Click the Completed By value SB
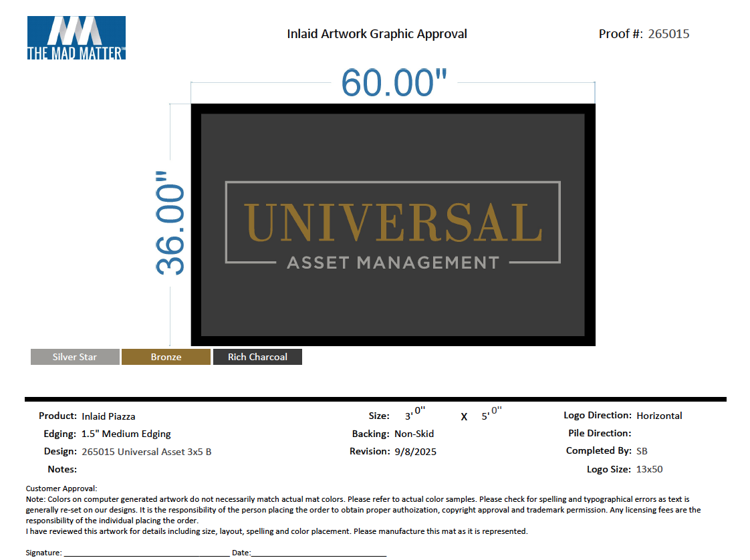The width and height of the screenshot is (750, 560). coord(642,451)
